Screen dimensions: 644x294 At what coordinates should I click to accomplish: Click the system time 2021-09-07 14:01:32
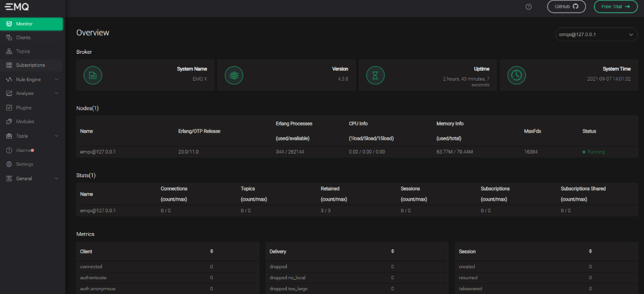[609, 78]
